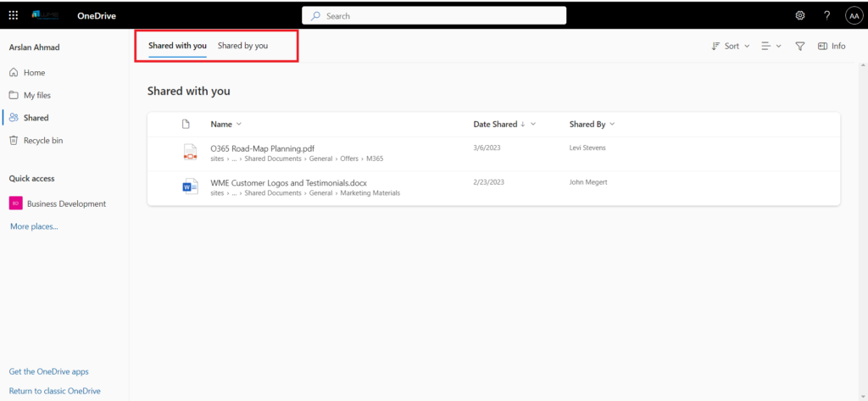Click the file type column header icon

[x=186, y=124]
